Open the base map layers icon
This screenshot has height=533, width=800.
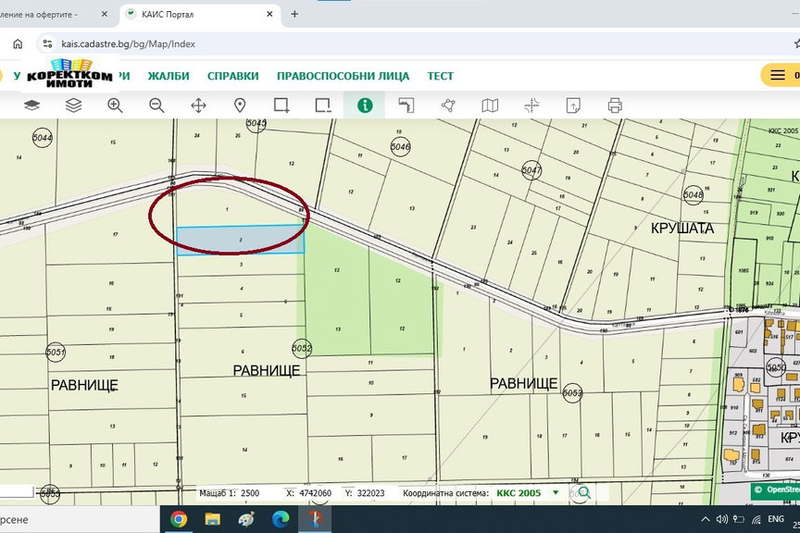(32, 105)
